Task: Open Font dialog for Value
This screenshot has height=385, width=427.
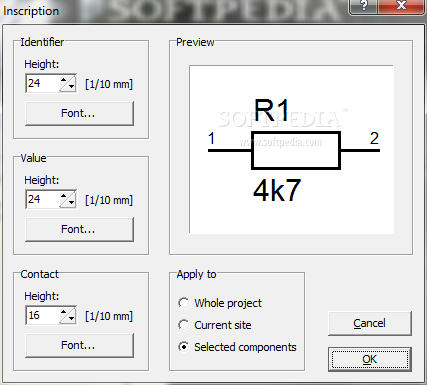Action: click(79, 229)
